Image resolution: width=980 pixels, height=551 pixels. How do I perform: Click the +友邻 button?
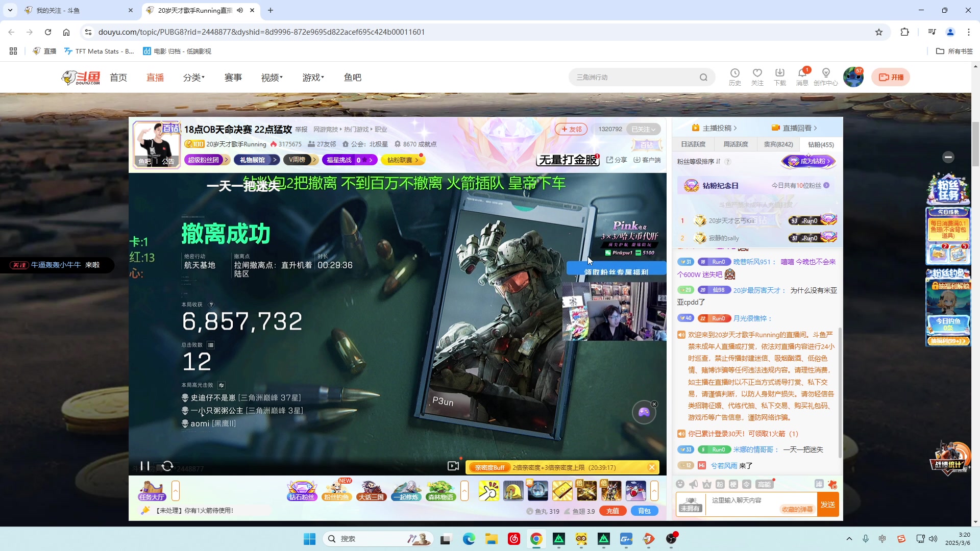click(571, 129)
